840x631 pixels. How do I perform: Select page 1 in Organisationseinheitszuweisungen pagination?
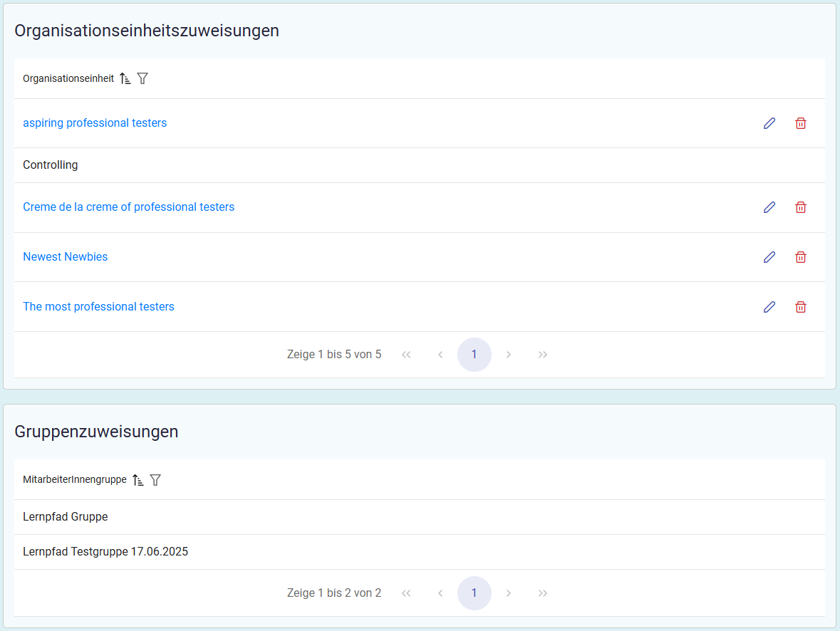[x=474, y=355]
